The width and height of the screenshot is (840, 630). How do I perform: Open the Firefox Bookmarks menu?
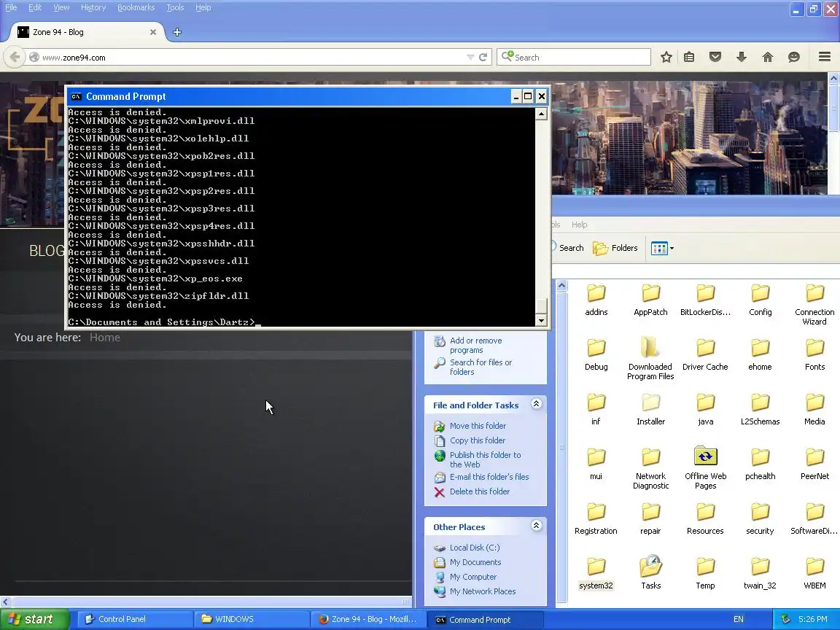point(136,7)
